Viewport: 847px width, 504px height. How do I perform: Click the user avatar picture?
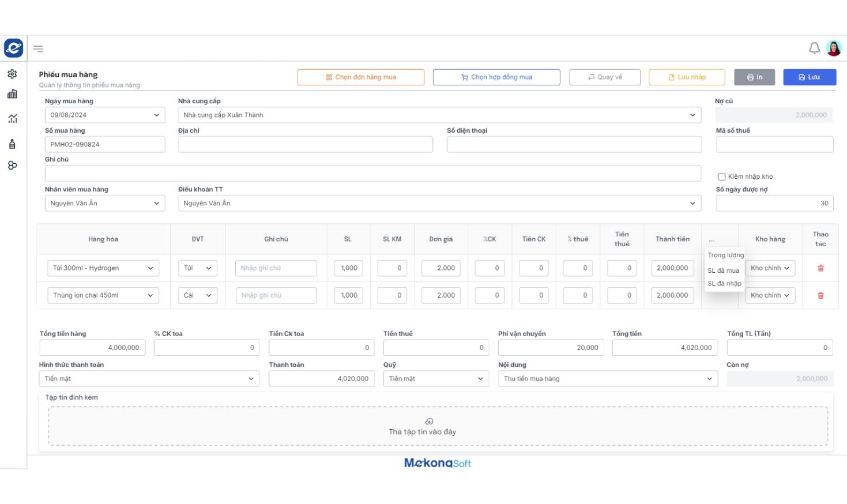click(834, 48)
